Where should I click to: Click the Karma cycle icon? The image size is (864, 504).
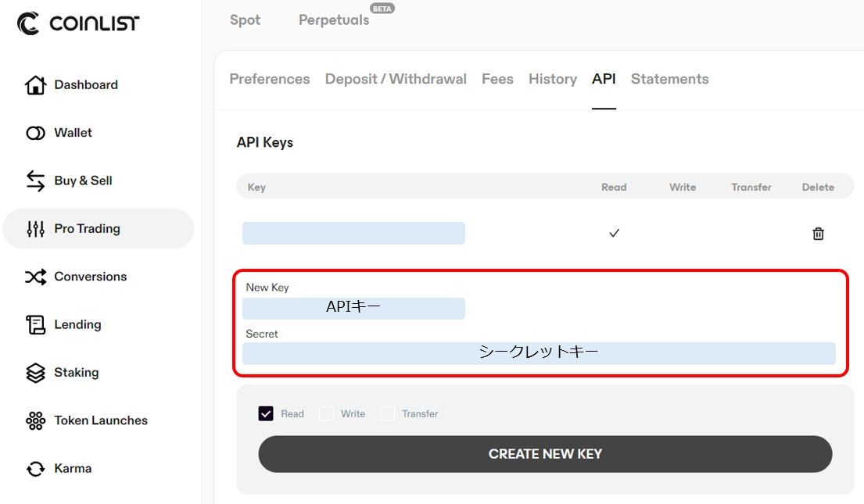coord(35,469)
